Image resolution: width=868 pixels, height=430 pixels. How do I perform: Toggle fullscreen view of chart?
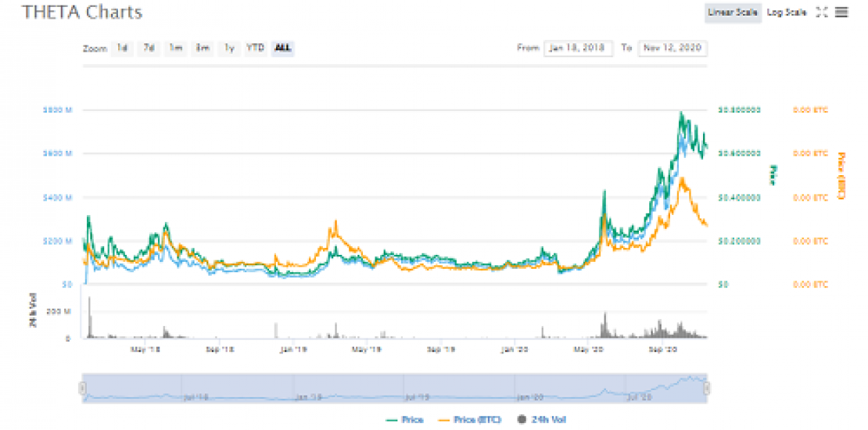[822, 13]
